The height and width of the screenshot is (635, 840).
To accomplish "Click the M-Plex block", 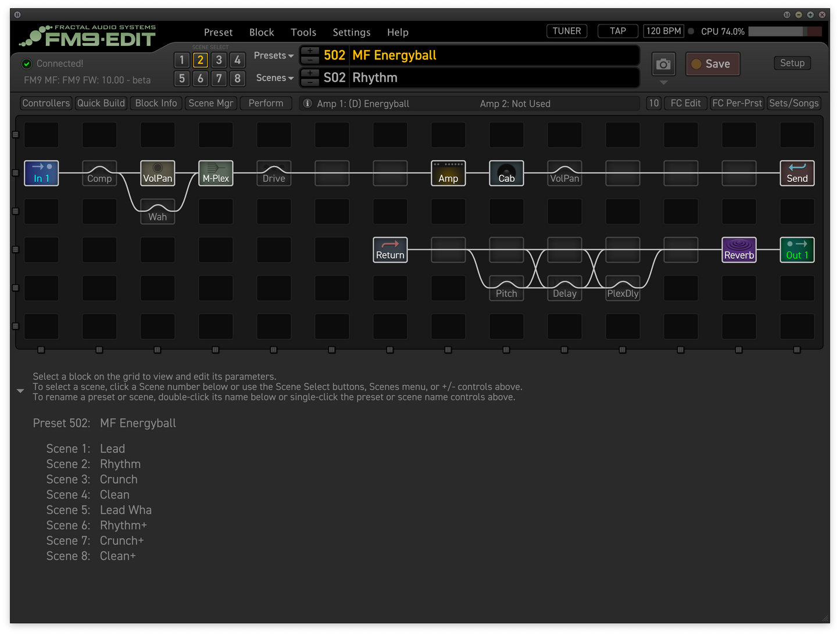I will 216,173.
